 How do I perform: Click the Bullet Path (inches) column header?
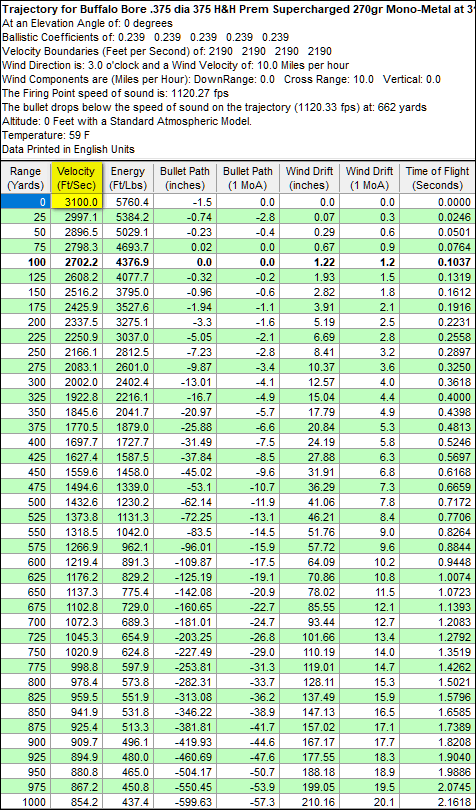(185, 177)
